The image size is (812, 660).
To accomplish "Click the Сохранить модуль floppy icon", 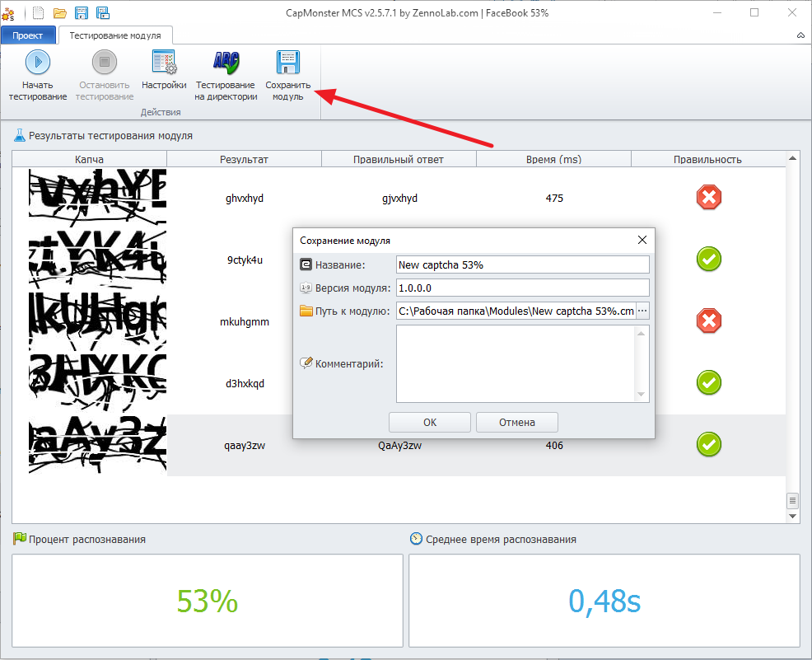I will tap(288, 63).
